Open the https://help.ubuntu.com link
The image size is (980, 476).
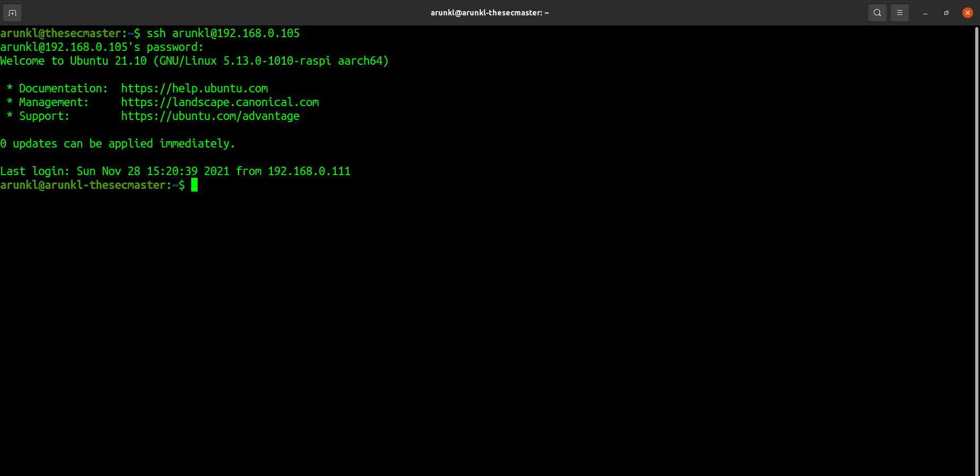click(194, 89)
